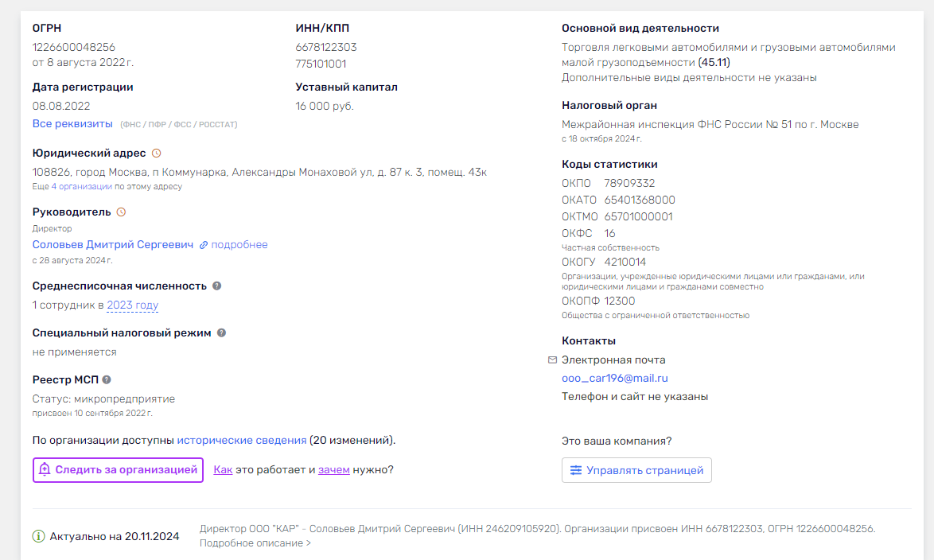Click присвоен 10 сентября 2022 г. text

coord(92,414)
